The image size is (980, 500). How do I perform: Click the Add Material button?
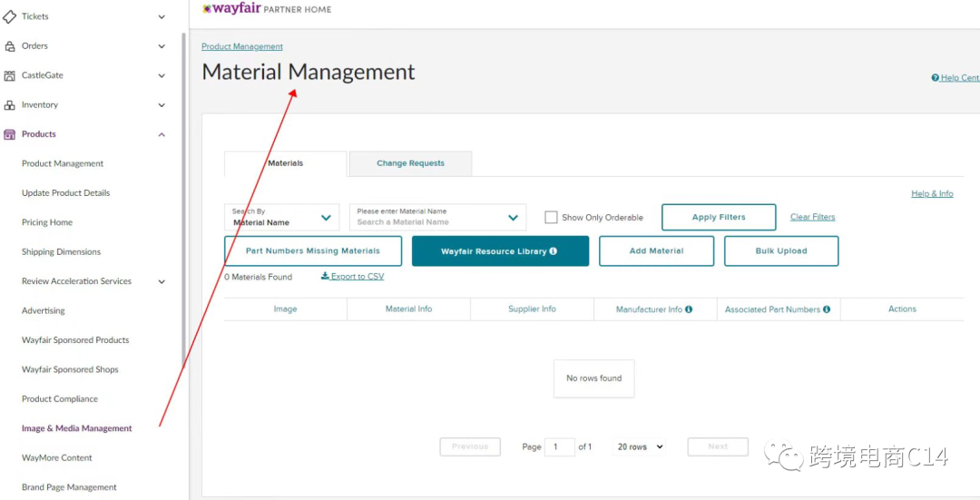pyautogui.click(x=656, y=250)
